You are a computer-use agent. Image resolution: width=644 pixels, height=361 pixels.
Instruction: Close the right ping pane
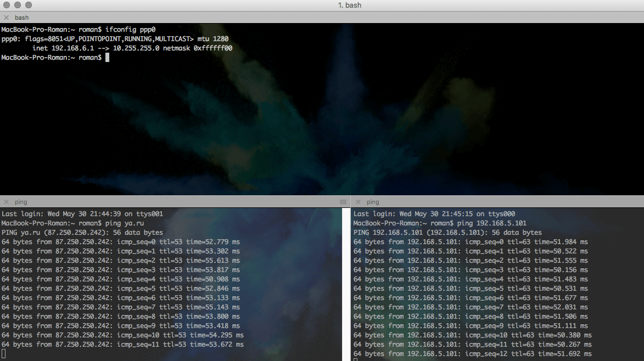point(358,202)
